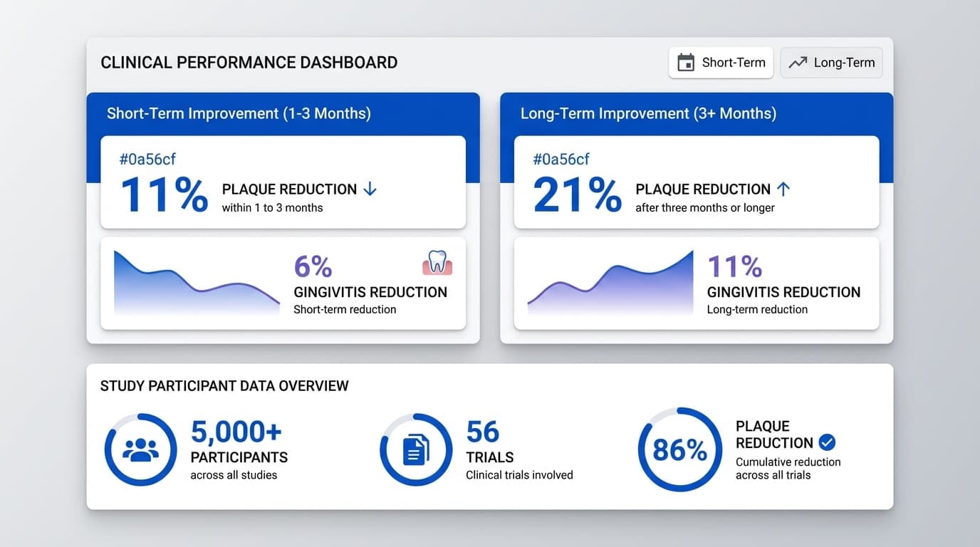
Task: Click the #0a56cf color code in short-term card
Action: (x=147, y=159)
